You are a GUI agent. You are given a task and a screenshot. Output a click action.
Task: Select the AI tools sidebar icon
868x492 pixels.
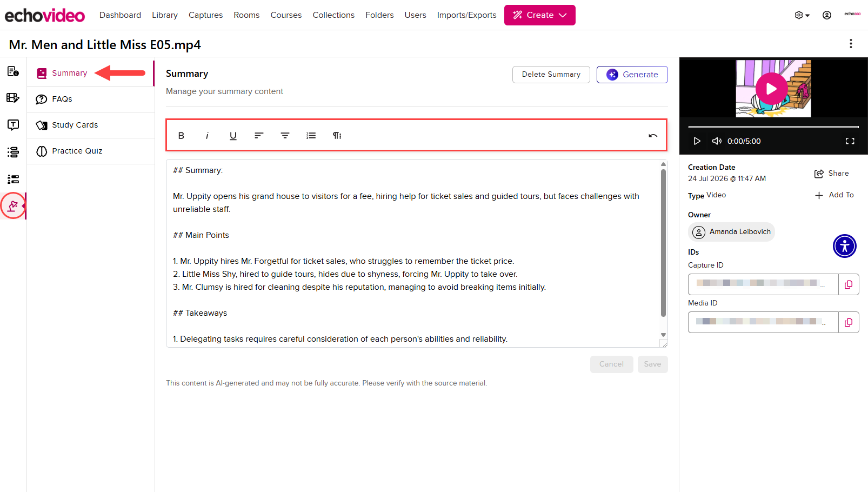pyautogui.click(x=13, y=206)
